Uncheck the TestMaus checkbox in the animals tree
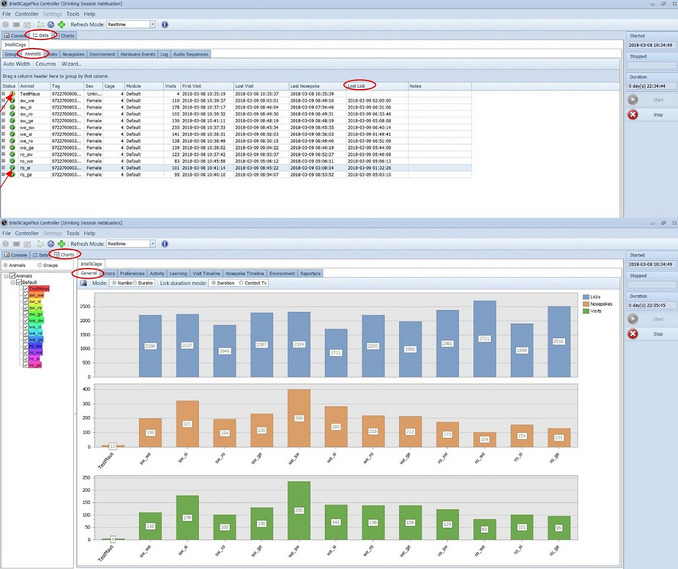Viewport: 678px width, 569px height. [26, 288]
